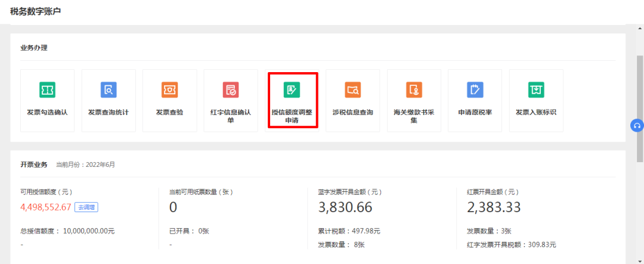Click the 红字信息确认单 label
The image size is (644, 264).
[231, 116]
